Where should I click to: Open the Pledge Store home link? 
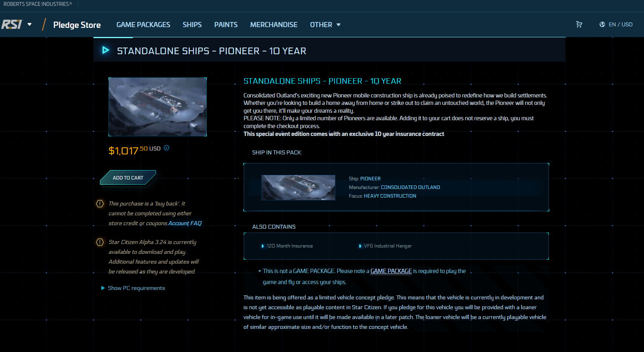(x=77, y=25)
